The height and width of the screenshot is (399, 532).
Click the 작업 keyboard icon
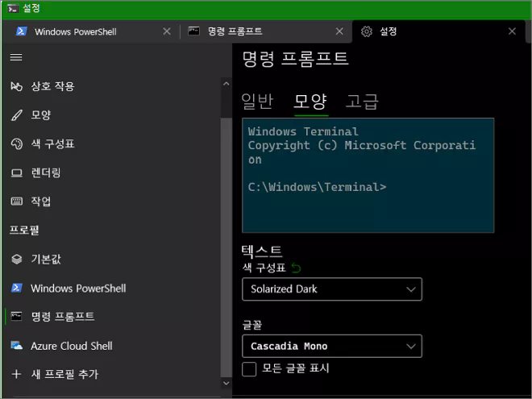click(16, 202)
